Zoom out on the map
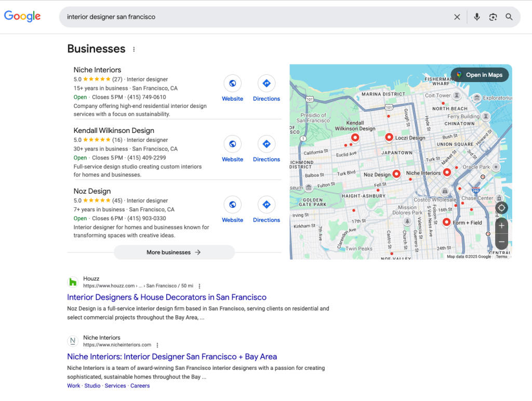This screenshot has width=532, height=401. [x=501, y=242]
